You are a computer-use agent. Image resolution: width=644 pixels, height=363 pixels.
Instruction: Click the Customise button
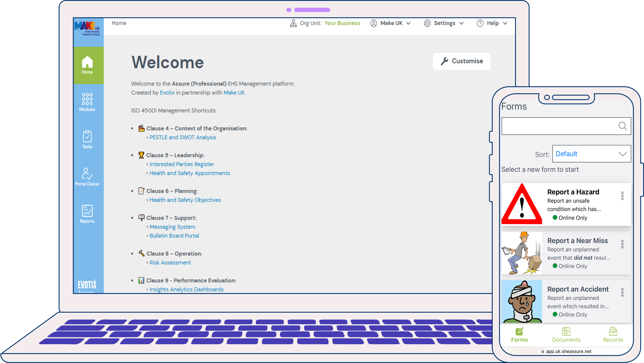pos(462,61)
